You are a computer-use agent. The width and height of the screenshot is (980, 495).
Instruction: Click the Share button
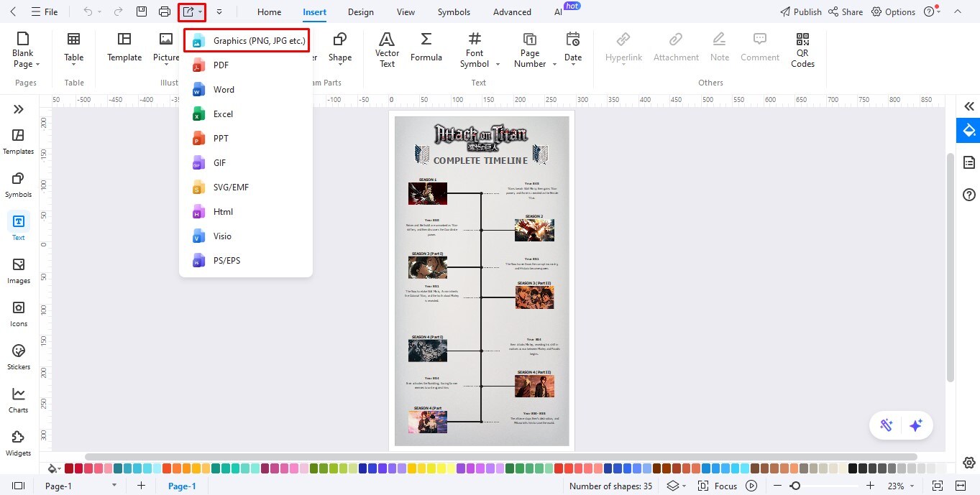[x=846, y=11]
